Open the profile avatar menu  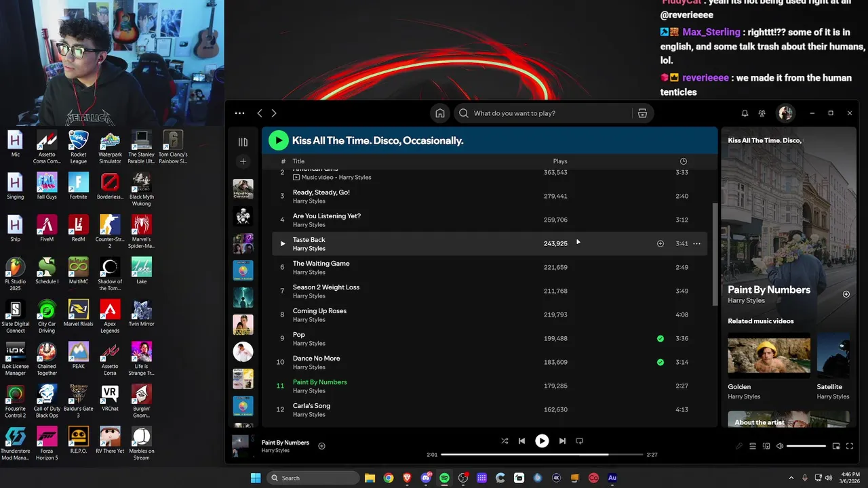(785, 113)
